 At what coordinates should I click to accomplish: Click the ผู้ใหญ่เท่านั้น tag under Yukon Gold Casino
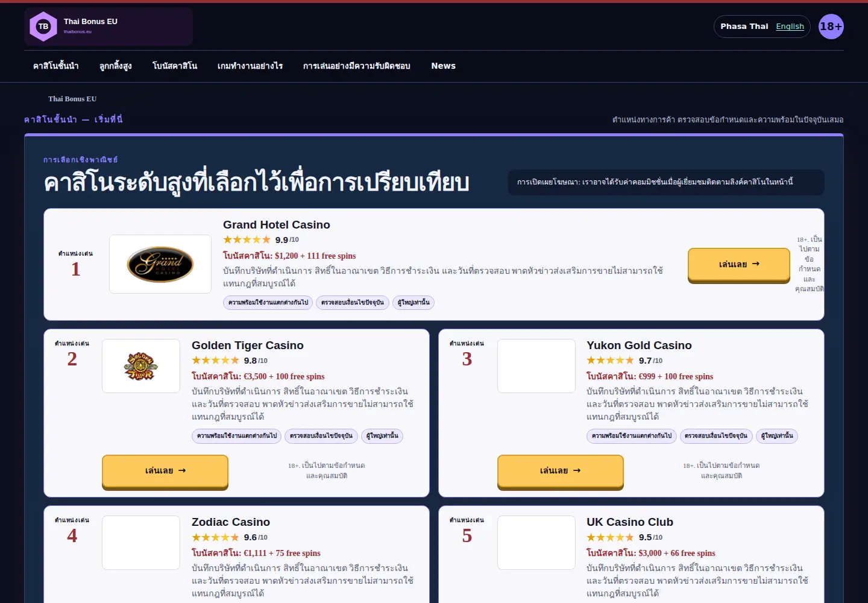(777, 436)
